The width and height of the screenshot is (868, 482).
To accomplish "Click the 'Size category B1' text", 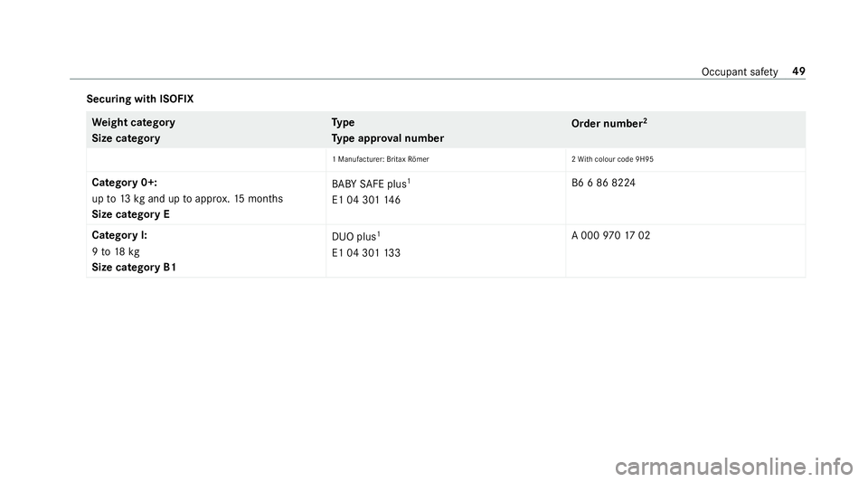I will 134,268.
